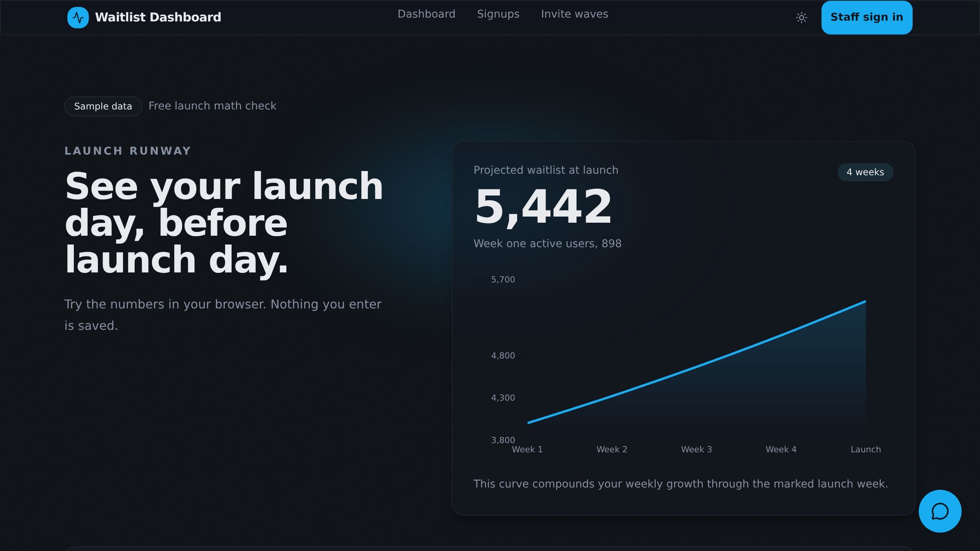Click the LAUNCH RUNWAY eyebrow heading
This screenshot has width=980, height=551.
[x=128, y=151]
